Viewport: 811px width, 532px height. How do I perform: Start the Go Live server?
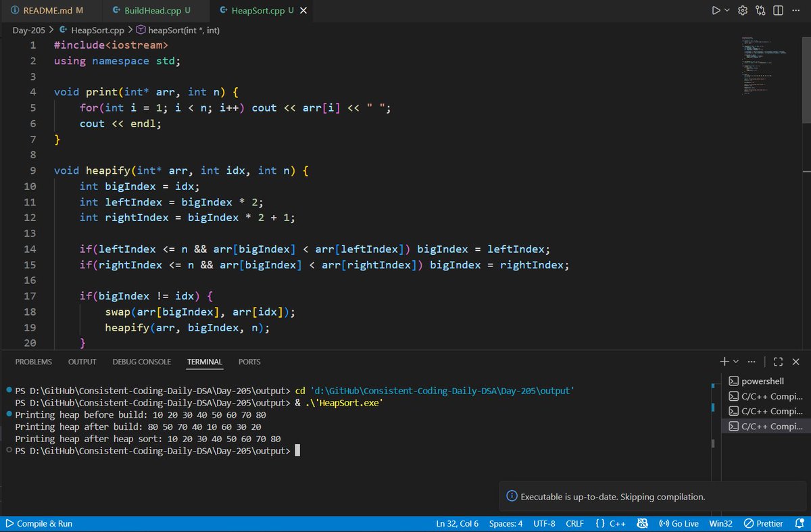pos(679,524)
